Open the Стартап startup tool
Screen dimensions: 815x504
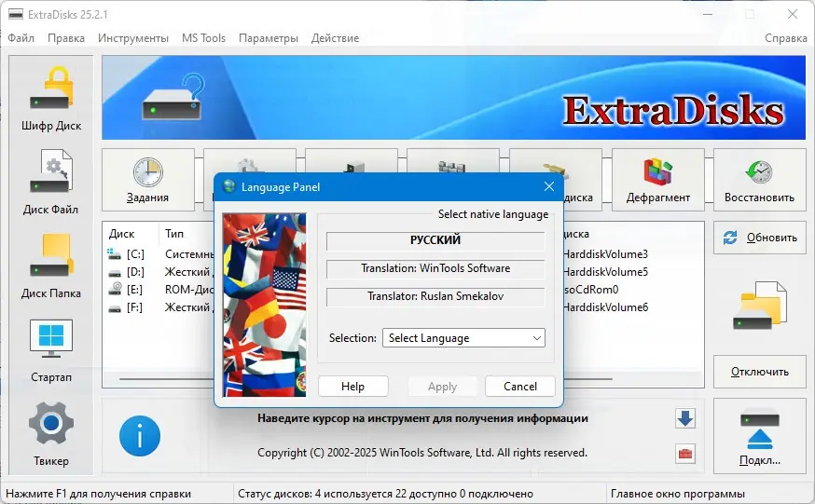(x=51, y=350)
